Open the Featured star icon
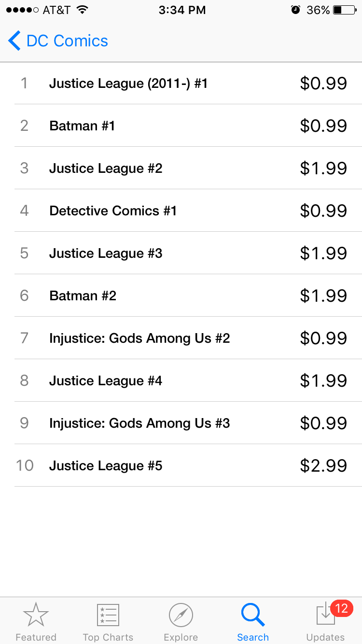Viewport: 362px width, 644px height. coord(36,615)
